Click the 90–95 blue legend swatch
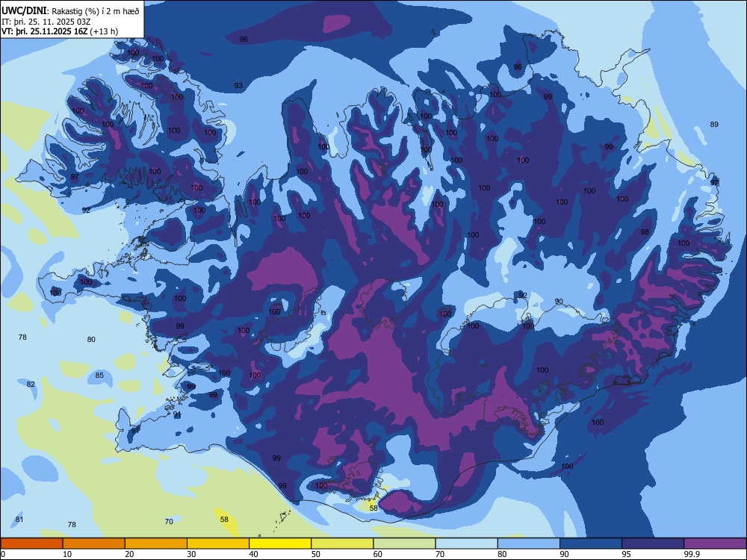Screen dimensions: 747x560 click(591, 544)
